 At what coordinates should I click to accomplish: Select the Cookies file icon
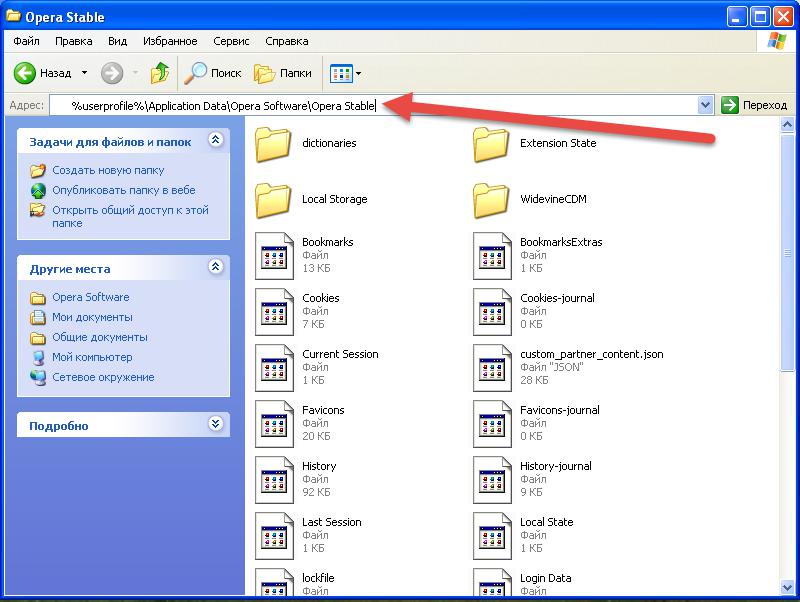pos(274,312)
